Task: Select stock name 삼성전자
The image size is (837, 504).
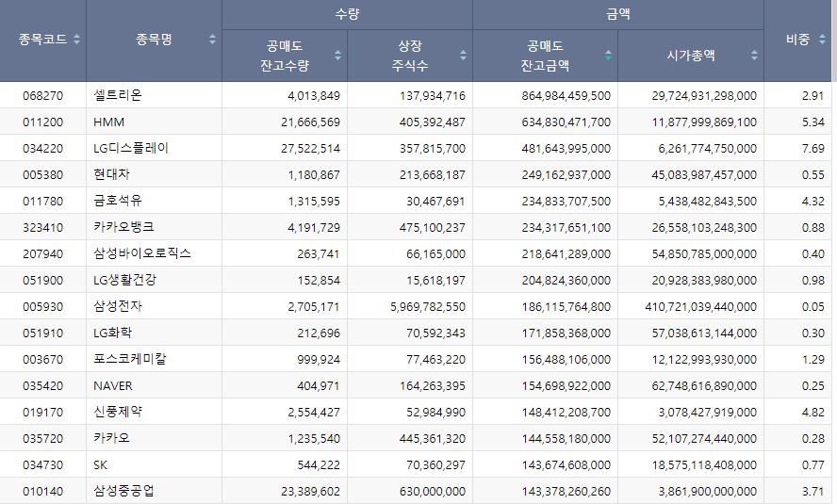Action: pos(118,306)
